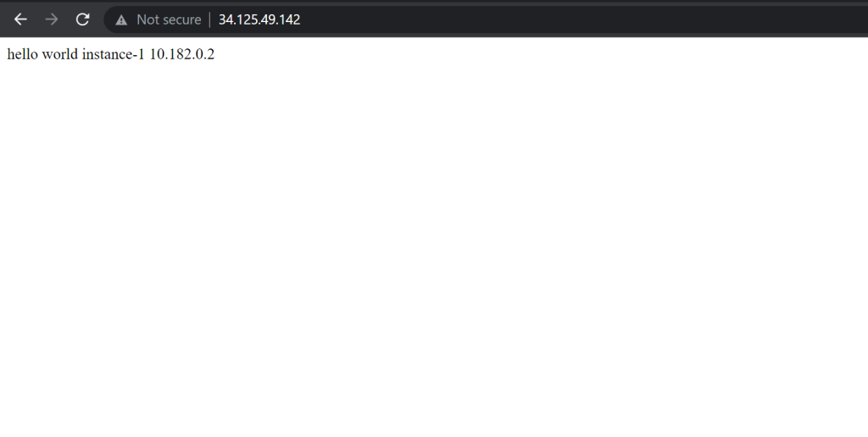Screen dimensions: 868x437
Task: Click "instance-1" in the page text
Action: pos(114,54)
